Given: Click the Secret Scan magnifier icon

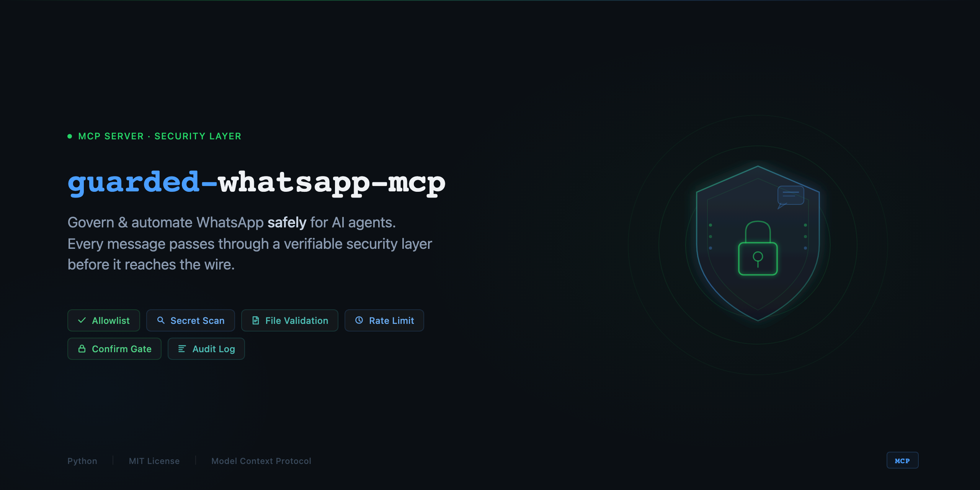Looking at the screenshot, I should pos(161,320).
